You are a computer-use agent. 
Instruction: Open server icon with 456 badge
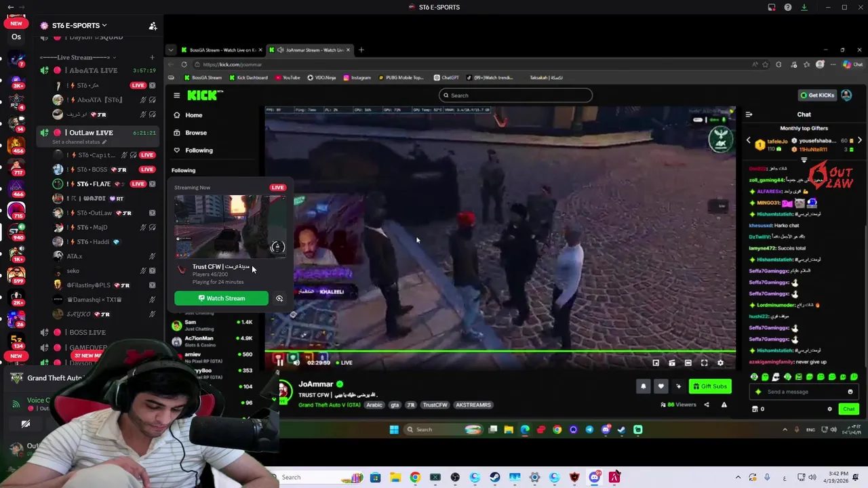coord(16,144)
